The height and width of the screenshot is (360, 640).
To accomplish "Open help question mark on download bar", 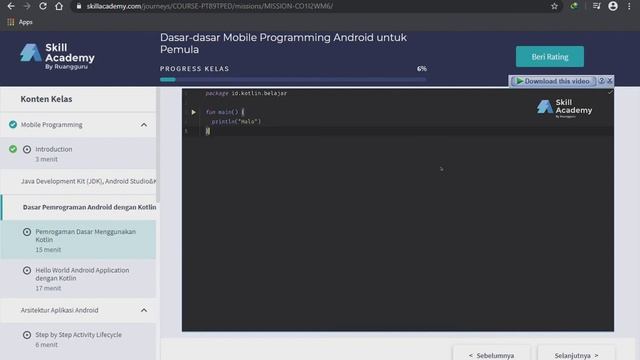I will [x=601, y=81].
